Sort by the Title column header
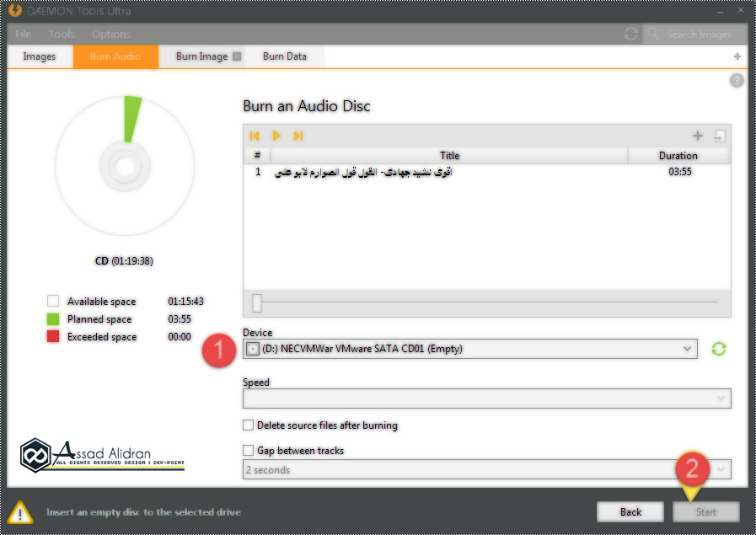Screen dimensions: 756x535 [449, 156]
